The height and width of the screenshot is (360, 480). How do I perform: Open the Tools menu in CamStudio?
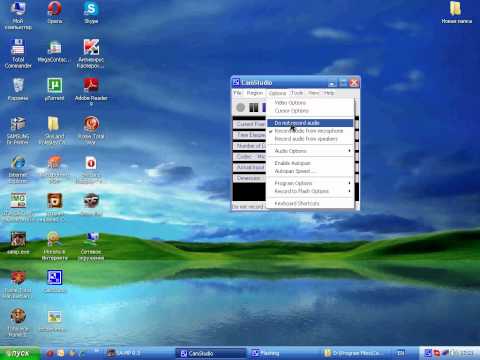coord(297,93)
